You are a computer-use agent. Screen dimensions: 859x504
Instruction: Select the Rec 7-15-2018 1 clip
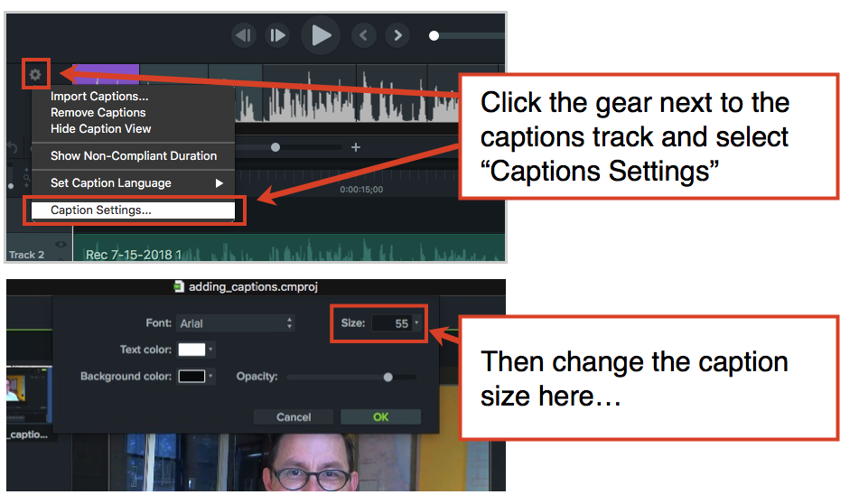pos(289,248)
